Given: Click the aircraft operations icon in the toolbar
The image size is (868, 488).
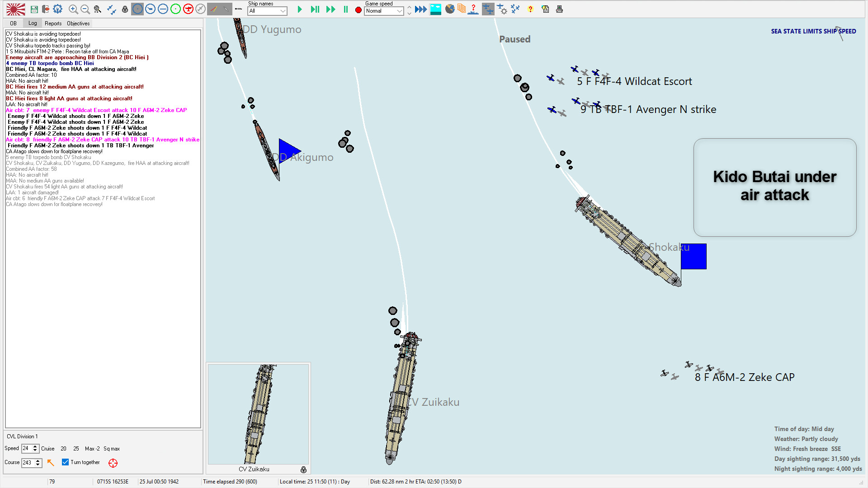Looking at the screenshot, I should coord(488,9).
